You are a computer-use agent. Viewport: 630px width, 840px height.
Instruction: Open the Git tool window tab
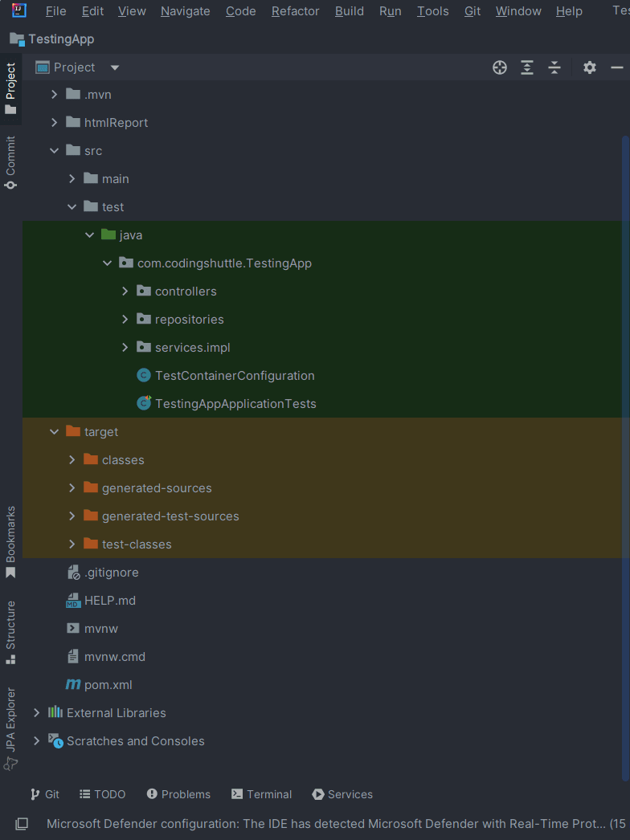45,794
